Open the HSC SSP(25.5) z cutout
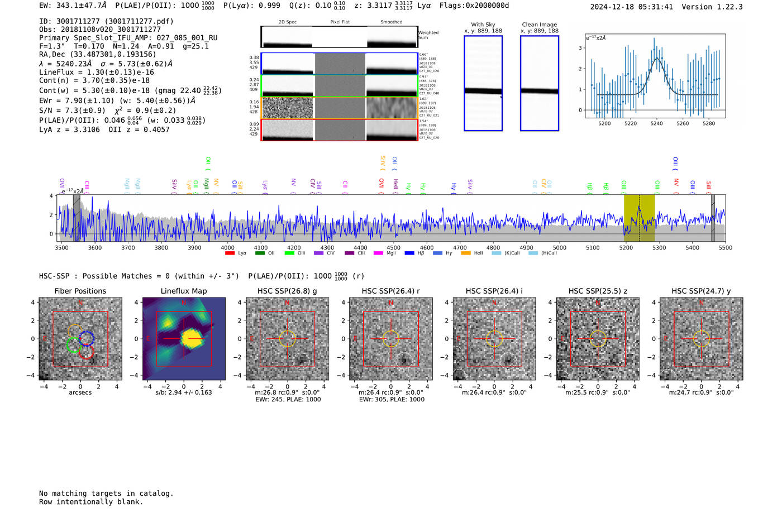This screenshot has width=782, height=532. [598, 339]
